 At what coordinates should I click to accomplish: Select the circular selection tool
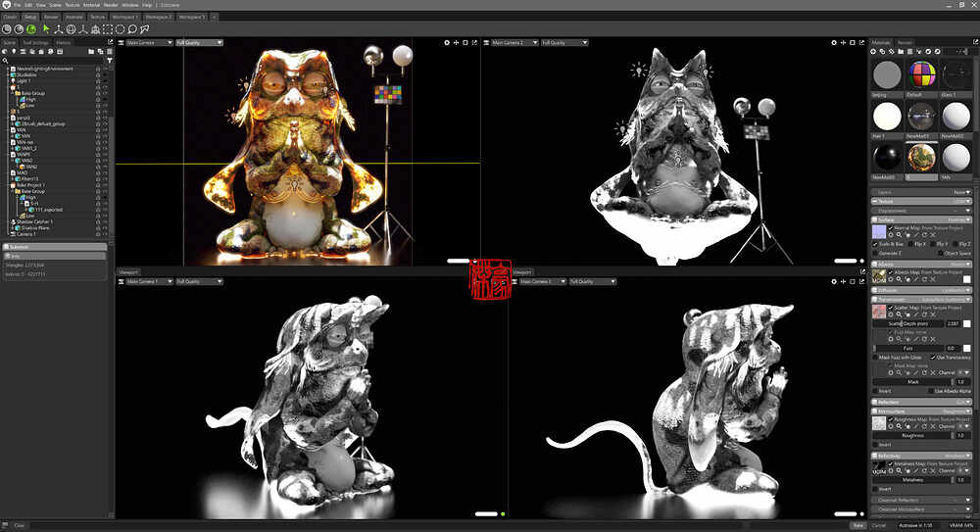120,28
